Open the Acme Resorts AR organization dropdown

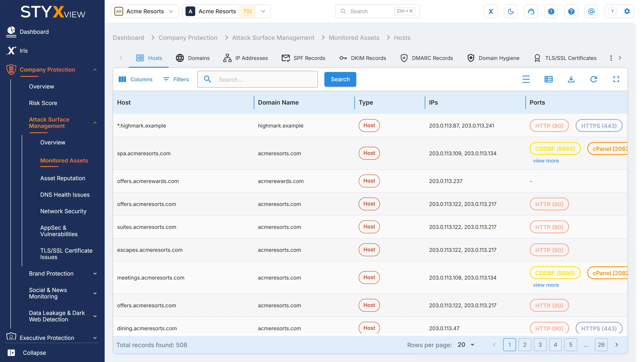coord(144,11)
